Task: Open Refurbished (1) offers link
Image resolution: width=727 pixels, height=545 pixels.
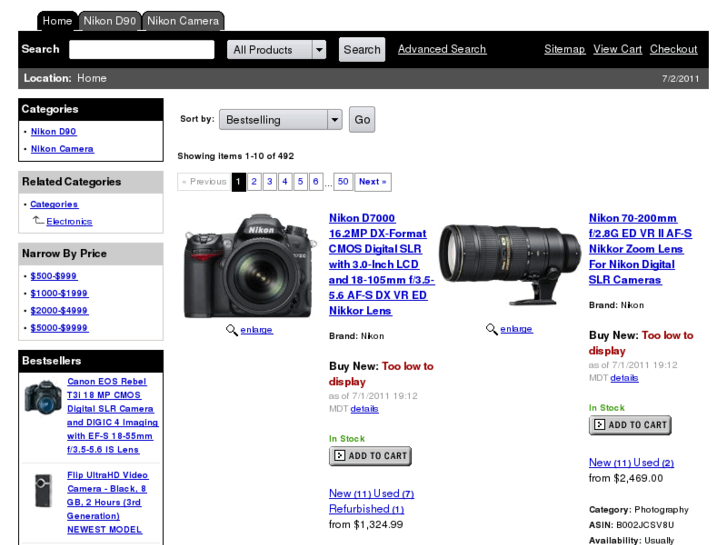Action: pos(366,509)
